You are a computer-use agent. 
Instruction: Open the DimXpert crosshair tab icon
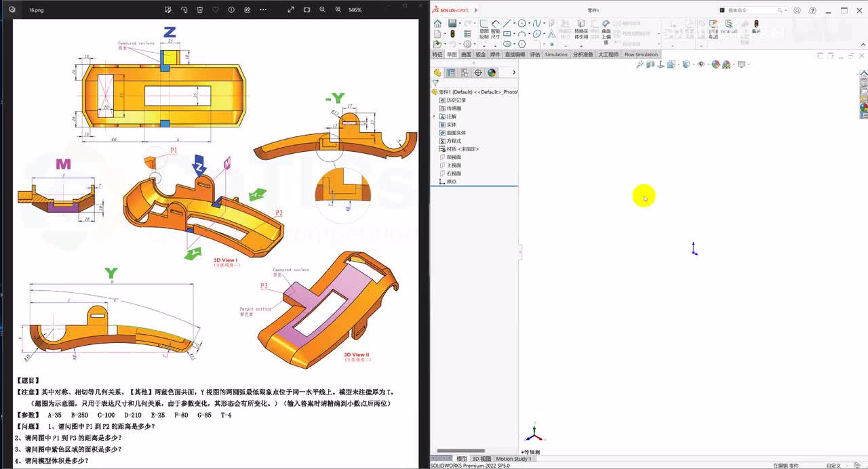pyautogui.click(x=478, y=73)
